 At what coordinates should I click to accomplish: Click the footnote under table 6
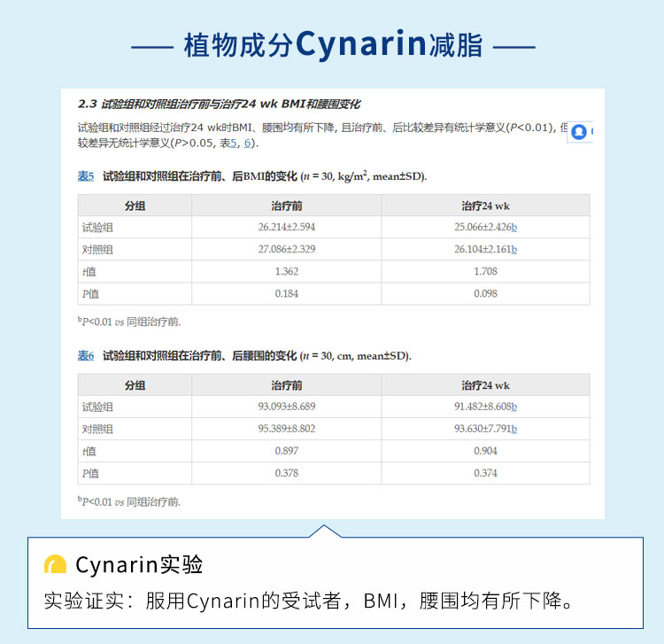pos(129,501)
